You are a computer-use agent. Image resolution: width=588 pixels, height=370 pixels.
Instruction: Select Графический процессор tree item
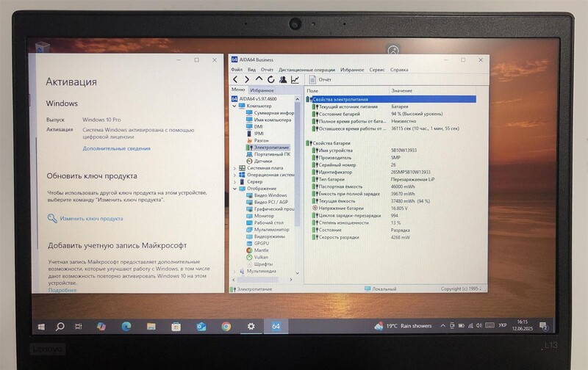click(x=270, y=209)
